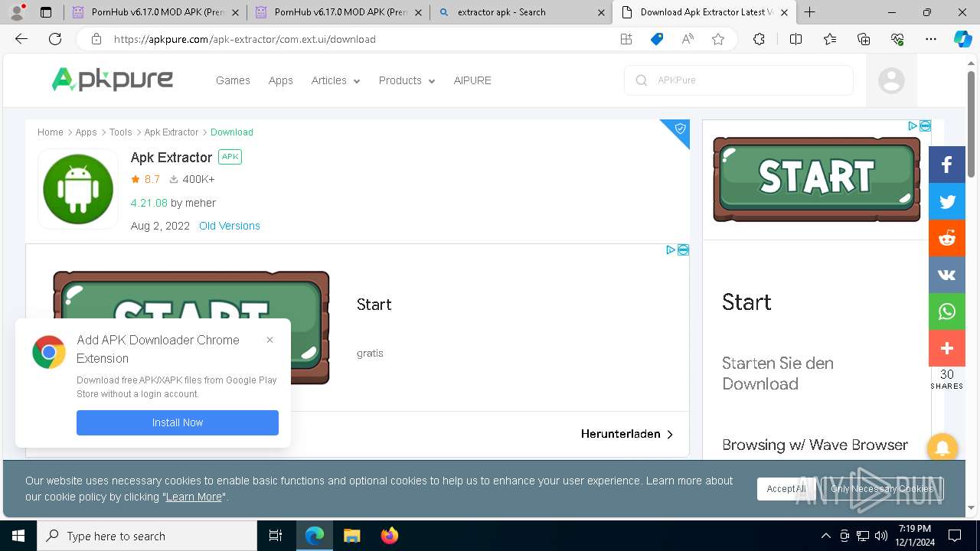Open the Old Versions link
The width and height of the screenshot is (980, 551).
point(230,226)
